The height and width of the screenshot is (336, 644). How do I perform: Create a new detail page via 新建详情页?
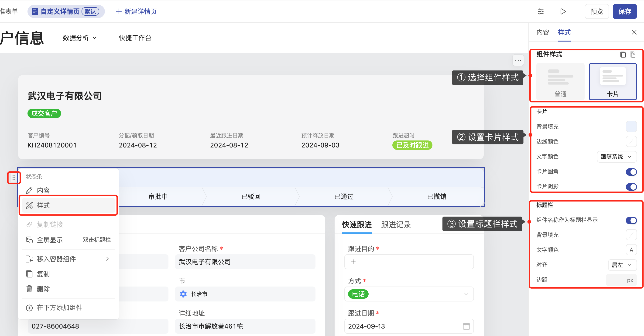tap(136, 11)
